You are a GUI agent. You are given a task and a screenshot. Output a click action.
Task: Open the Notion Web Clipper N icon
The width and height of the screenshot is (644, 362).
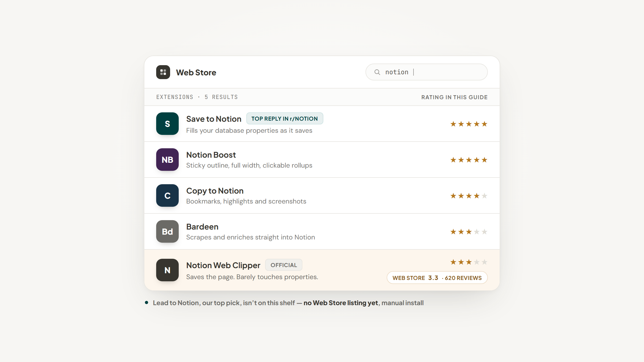(x=167, y=270)
